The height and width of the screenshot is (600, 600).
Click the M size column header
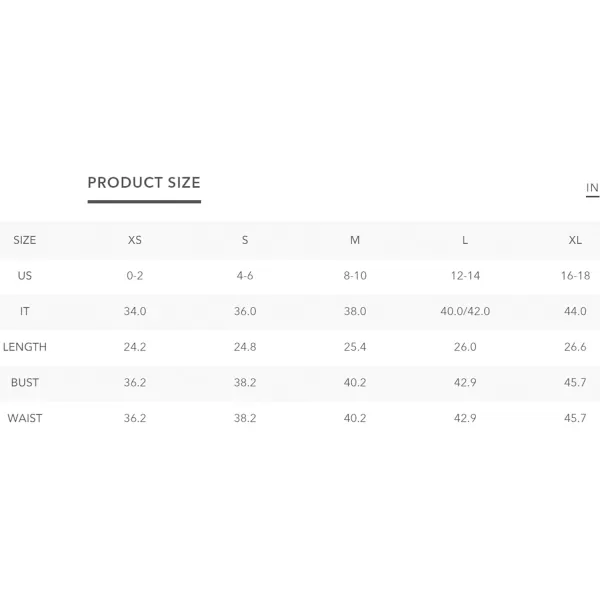pos(355,240)
